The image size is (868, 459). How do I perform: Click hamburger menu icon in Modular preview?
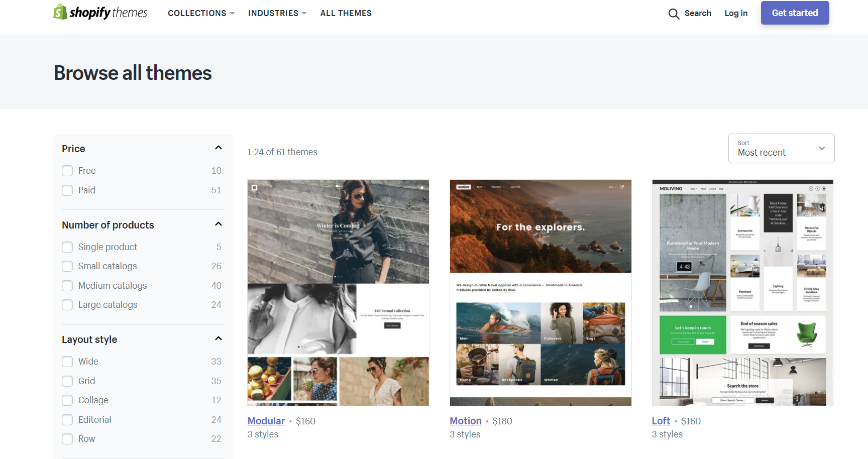point(255,187)
